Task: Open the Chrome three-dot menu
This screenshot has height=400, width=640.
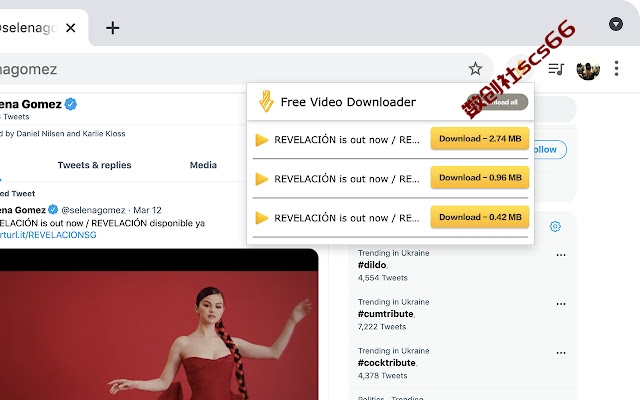Action: pyautogui.click(x=616, y=69)
